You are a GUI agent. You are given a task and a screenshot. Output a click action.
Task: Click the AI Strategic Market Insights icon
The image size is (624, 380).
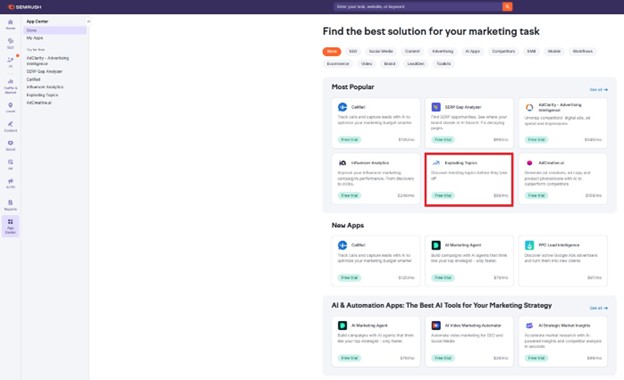point(529,325)
